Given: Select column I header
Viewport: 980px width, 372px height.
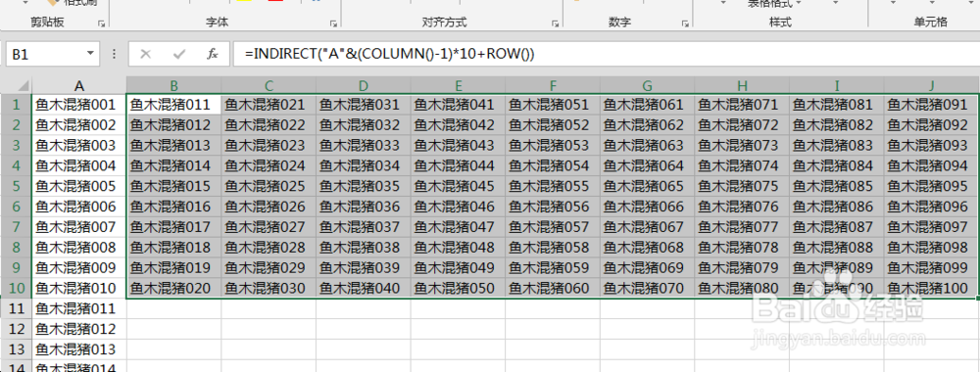Looking at the screenshot, I should point(837,85).
